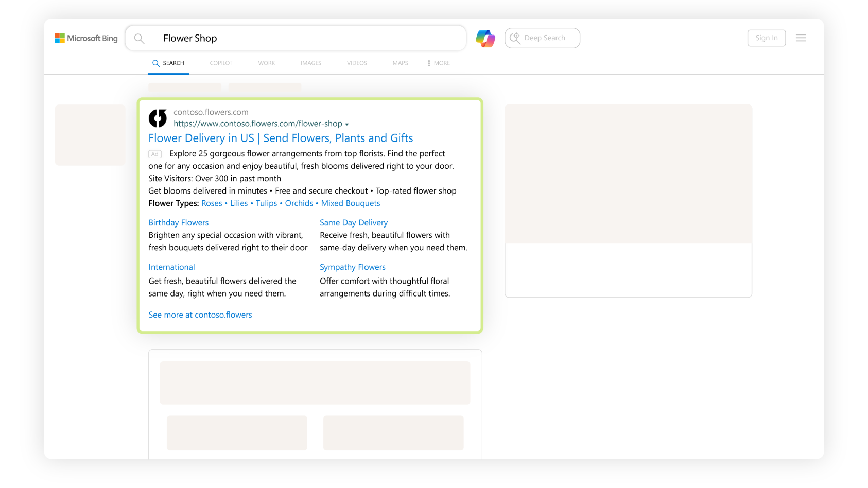Screen dimensions: 868x488
Task: Focus the Flower Shop search field
Action: click(x=309, y=38)
